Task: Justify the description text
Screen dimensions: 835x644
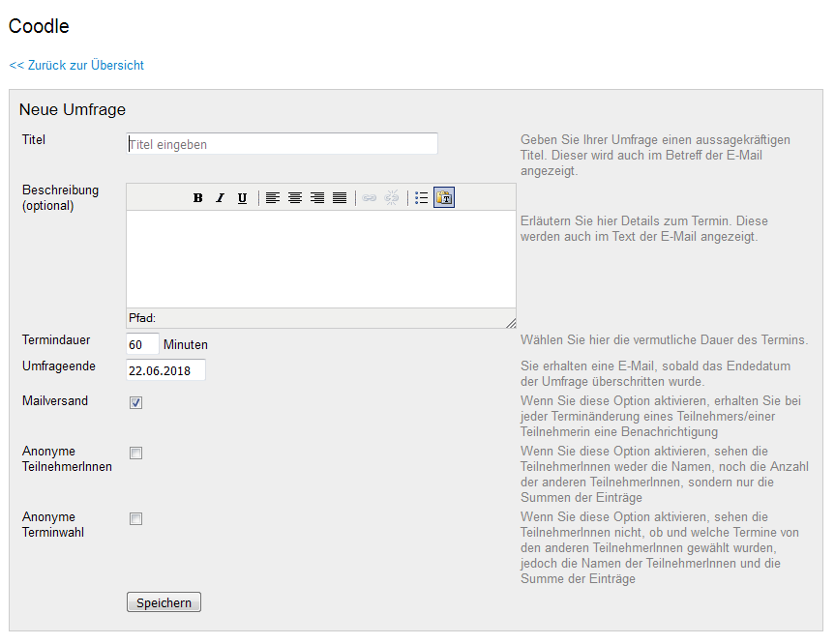Action: [340, 198]
